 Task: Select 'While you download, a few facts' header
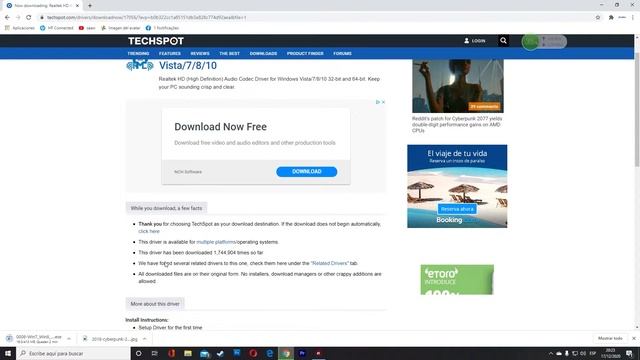(x=167, y=208)
